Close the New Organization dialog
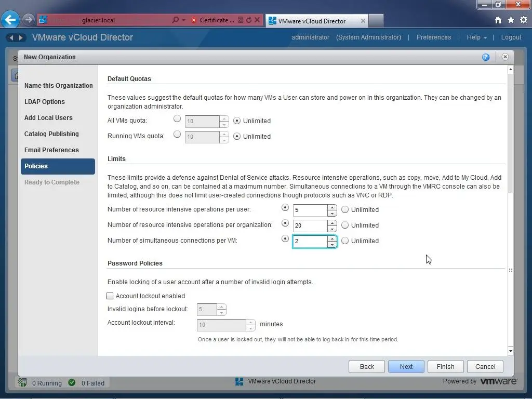532x399 pixels. (505, 57)
